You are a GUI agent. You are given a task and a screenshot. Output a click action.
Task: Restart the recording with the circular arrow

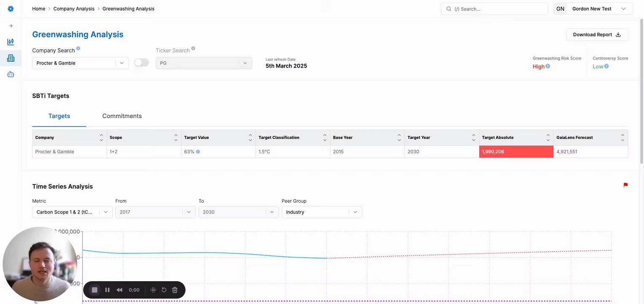click(x=164, y=290)
